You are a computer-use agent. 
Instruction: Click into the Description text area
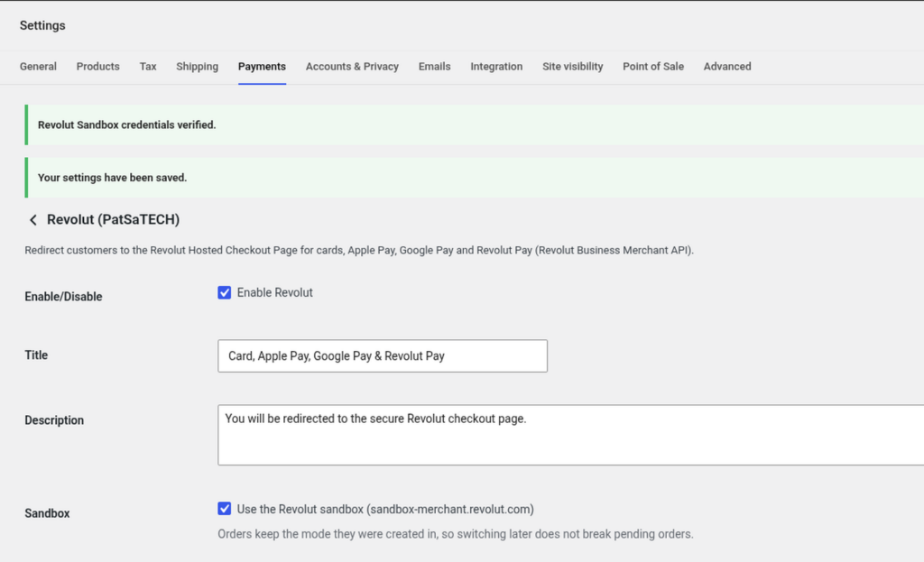pyautogui.click(x=570, y=435)
